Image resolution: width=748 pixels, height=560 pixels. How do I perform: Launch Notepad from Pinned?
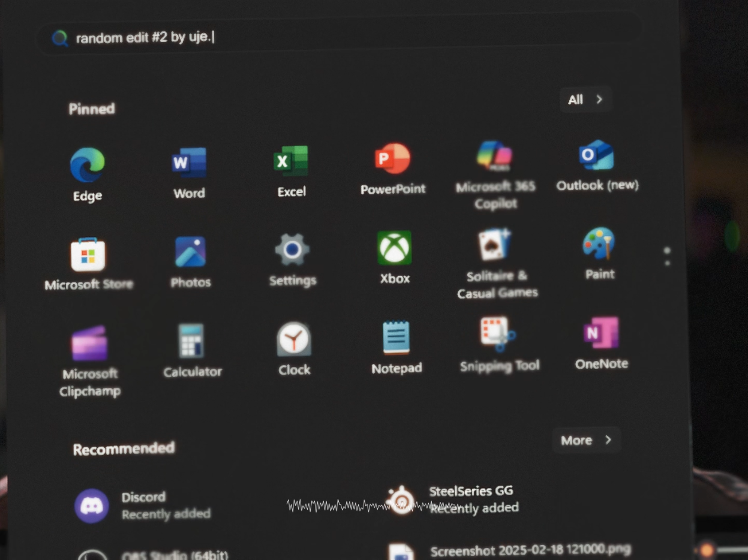click(396, 348)
